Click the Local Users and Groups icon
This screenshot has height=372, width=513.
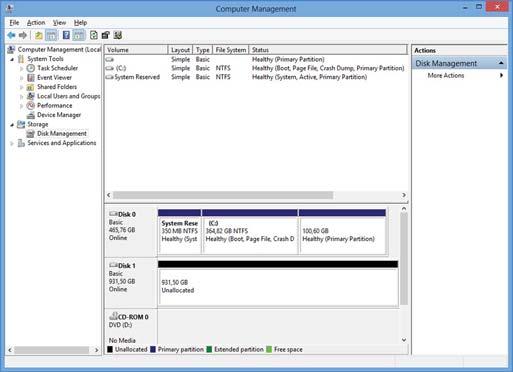(x=31, y=96)
